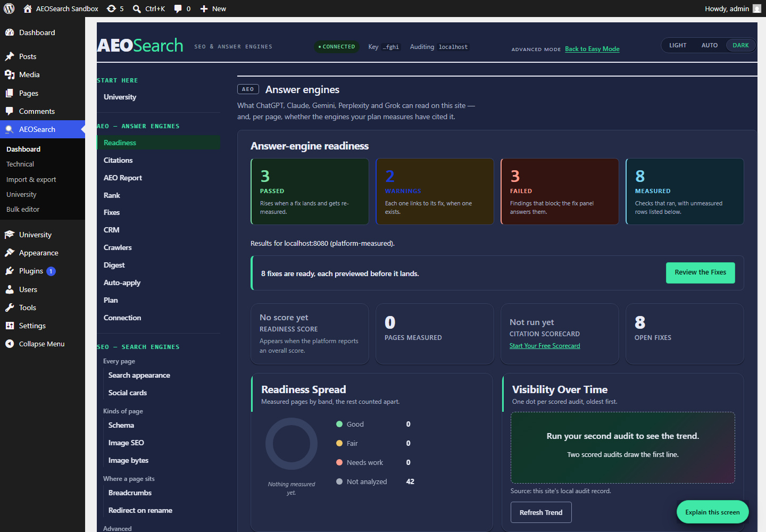Open Redirect on rename settings
Screen dimensions: 766x532
point(140,510)
